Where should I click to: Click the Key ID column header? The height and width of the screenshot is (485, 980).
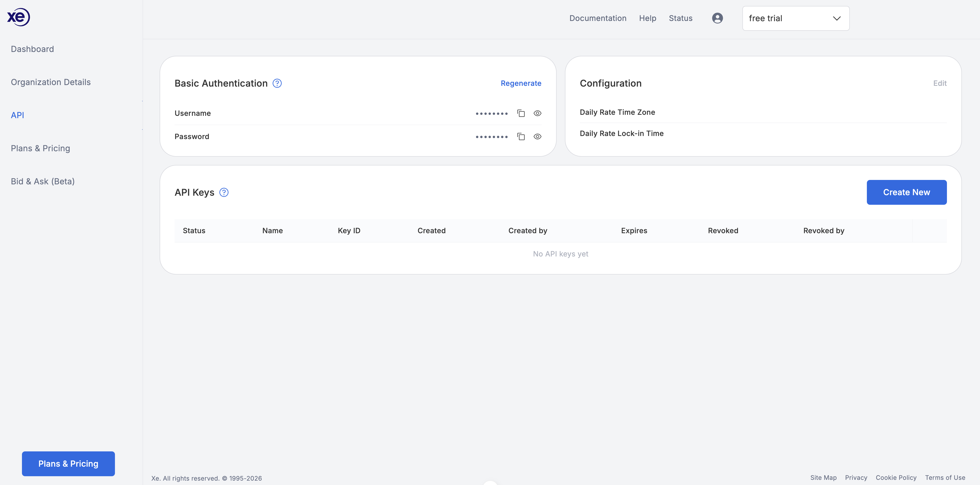click(349, 231)
